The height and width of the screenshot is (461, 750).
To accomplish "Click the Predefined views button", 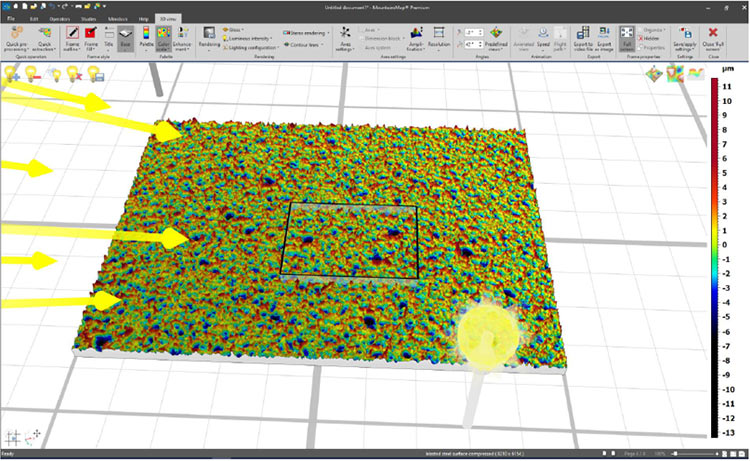I will 496,38.
